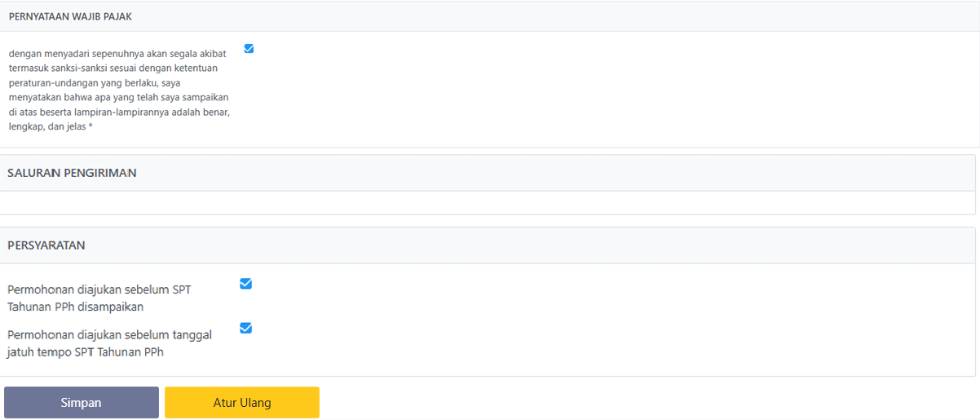Screen dimensions: 980x420
Task: Click the text 'termasuk sanksi-sanksi sesuai dengan ketentuan'
Action: pos(117,69)
